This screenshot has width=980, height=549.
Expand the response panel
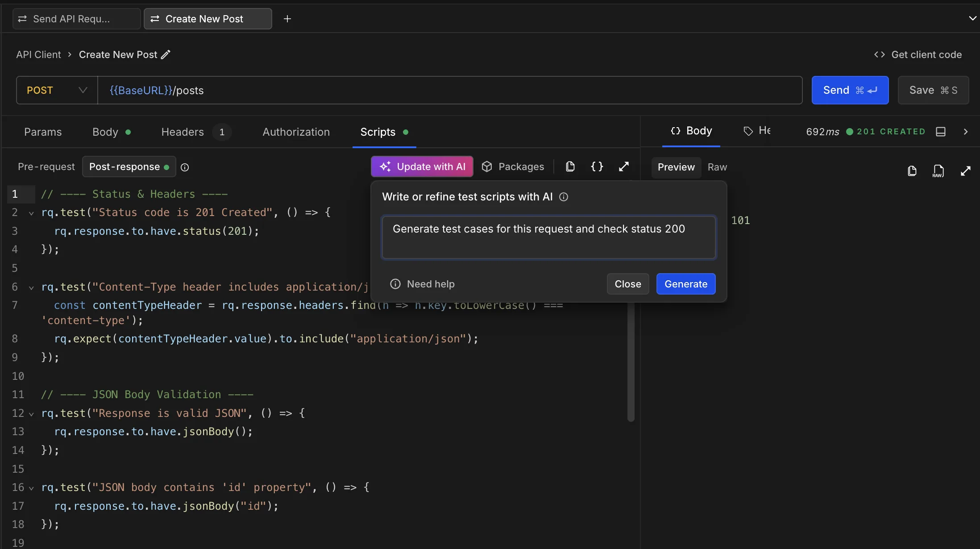pyautogui.click(x=966, y=171)
